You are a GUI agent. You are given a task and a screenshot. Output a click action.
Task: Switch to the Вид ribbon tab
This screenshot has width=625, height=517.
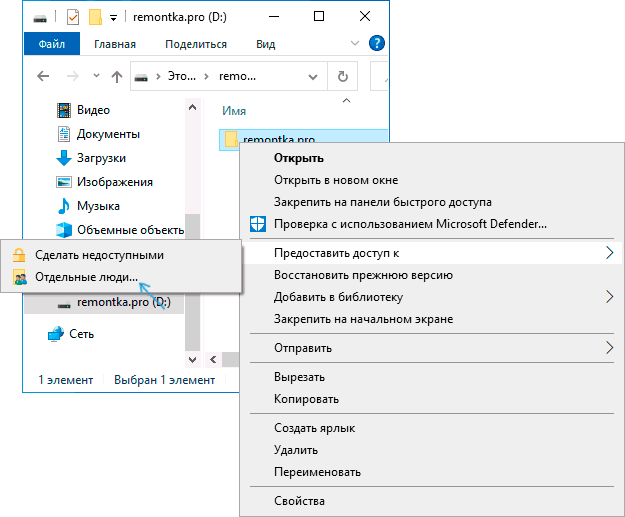265,44
